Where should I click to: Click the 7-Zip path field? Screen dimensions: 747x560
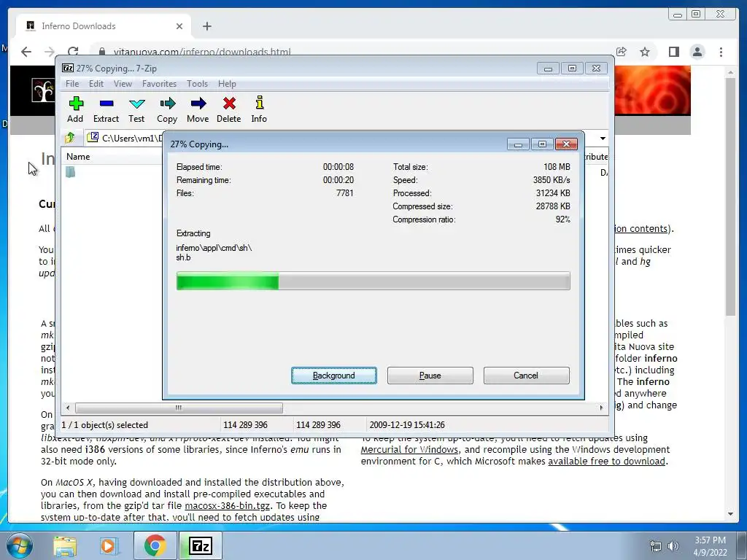click(x=125, y=138)
